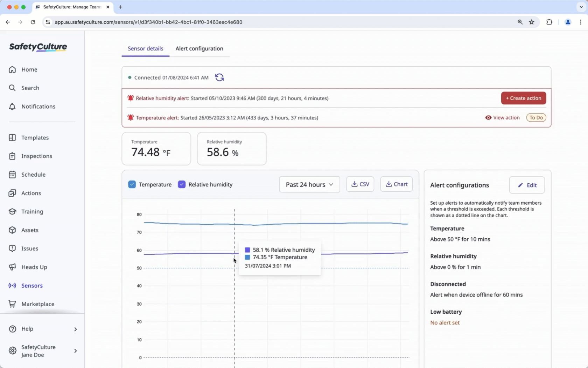Click the Relative humidity alert bell icon
This screenshot has height=368, width=588.
pyautogui.click(x=131, y=98)
